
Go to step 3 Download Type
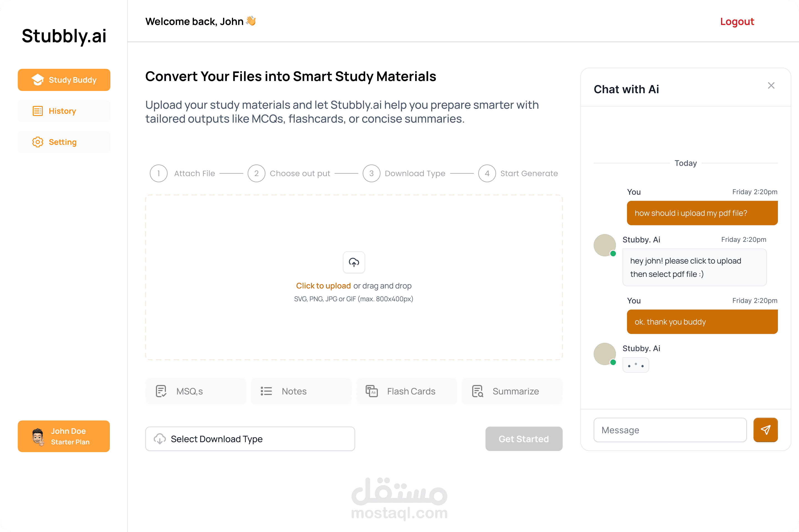404,173
